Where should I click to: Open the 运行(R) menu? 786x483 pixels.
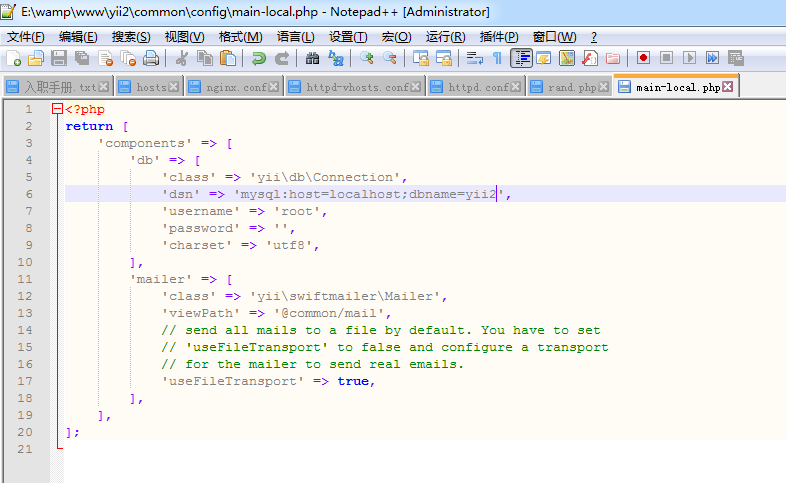[x=446, y=37]
